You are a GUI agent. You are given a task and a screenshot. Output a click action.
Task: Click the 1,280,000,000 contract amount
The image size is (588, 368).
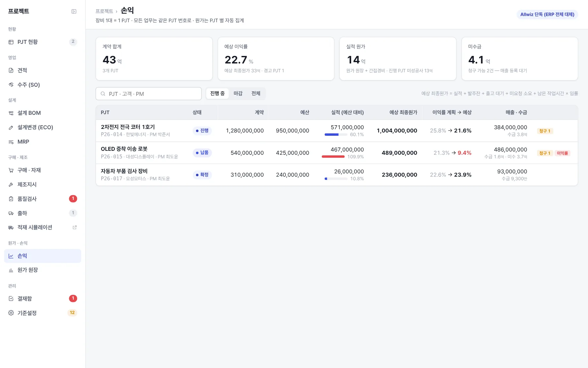pyautogui.click(x=245, y=131)
